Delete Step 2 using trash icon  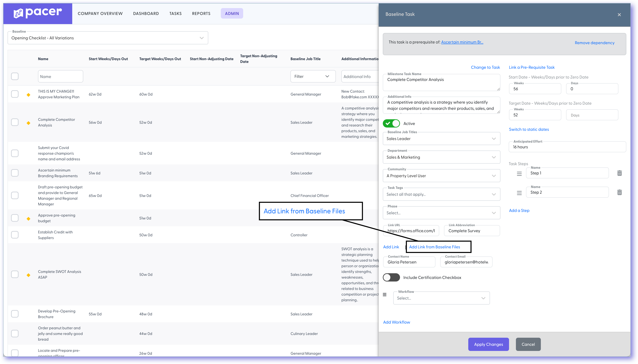pyautogui.click(x=619, y=192)
